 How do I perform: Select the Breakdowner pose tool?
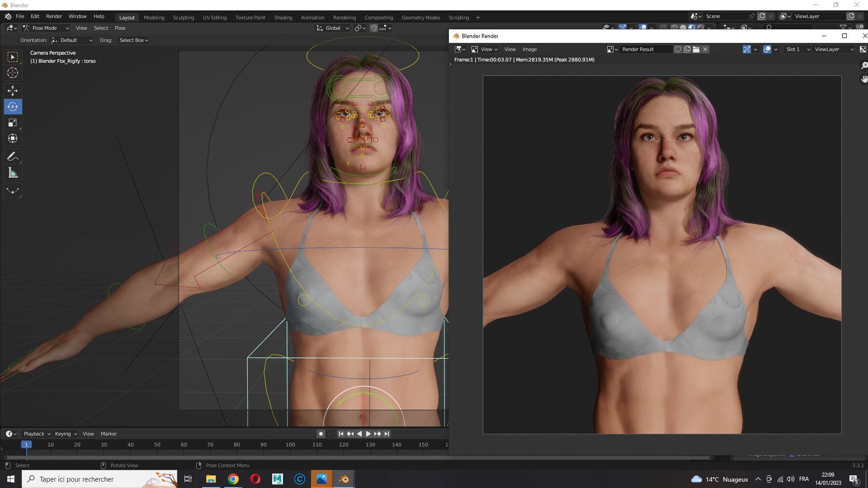(13, 191)
